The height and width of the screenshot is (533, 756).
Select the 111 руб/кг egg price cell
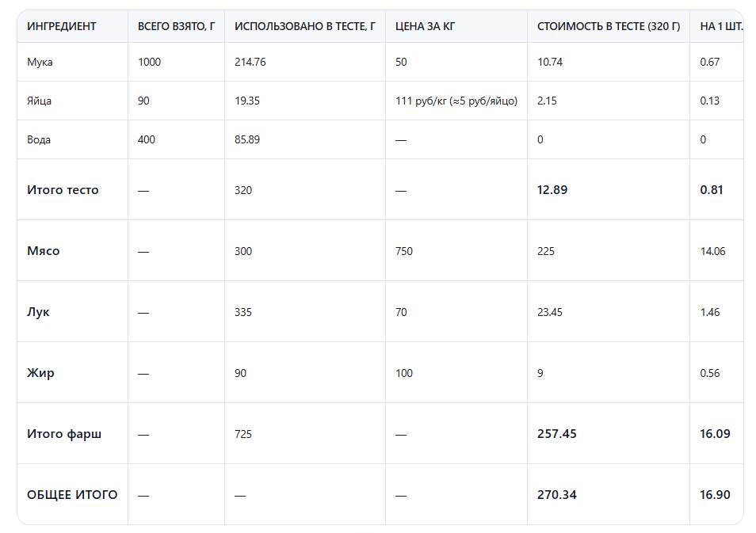[x=456, y=101]
